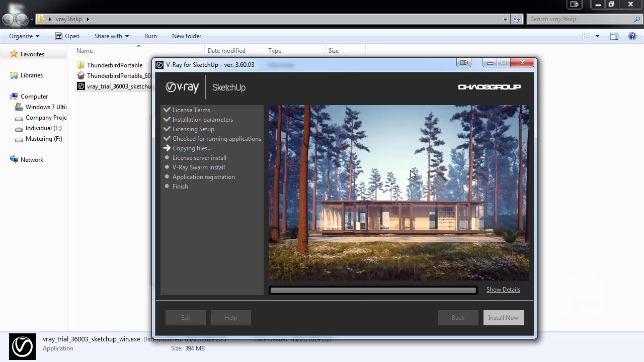The width and height of the screenshot is (644, 362).
Task: Click the Help button in installer
Action: click(x=230, y=318)
